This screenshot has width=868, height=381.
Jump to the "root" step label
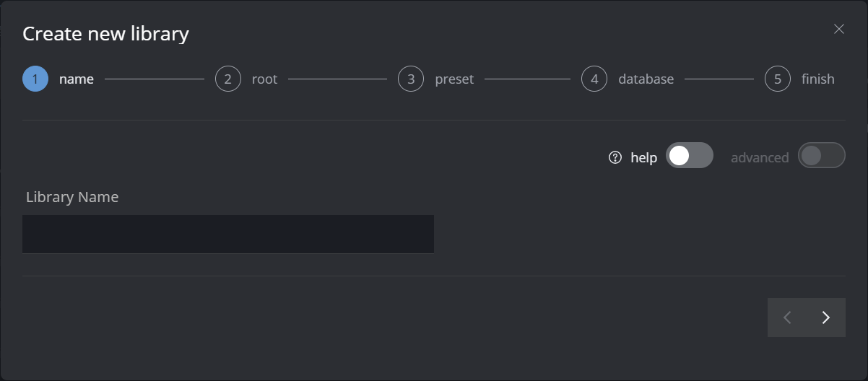point(264,79)
